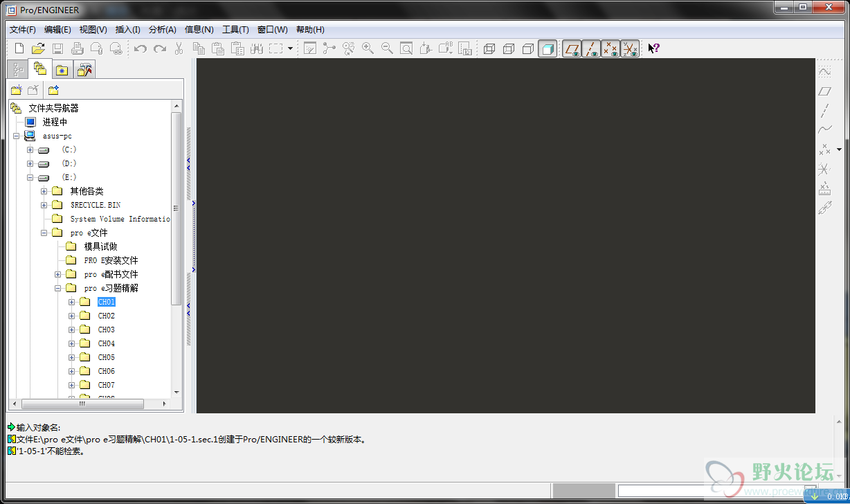Toggle datum planes display
The height and width of the screenshot is (504, 850).
coord(572,48)
